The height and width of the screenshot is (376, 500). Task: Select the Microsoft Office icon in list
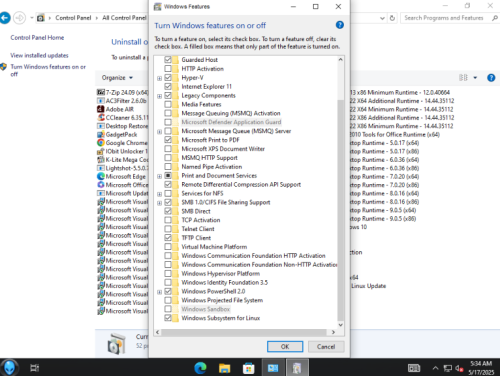(x=101, y=185)
